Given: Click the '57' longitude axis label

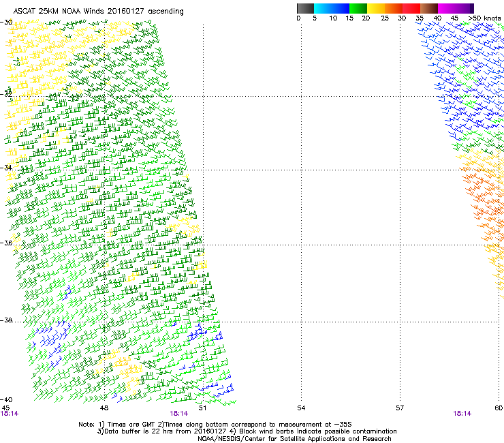Looking at the screenshot, I should [400, 408].
